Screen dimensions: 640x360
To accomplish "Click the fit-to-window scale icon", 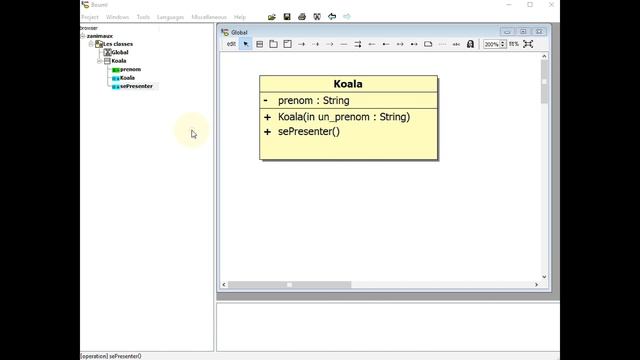I will click(528, 44).
